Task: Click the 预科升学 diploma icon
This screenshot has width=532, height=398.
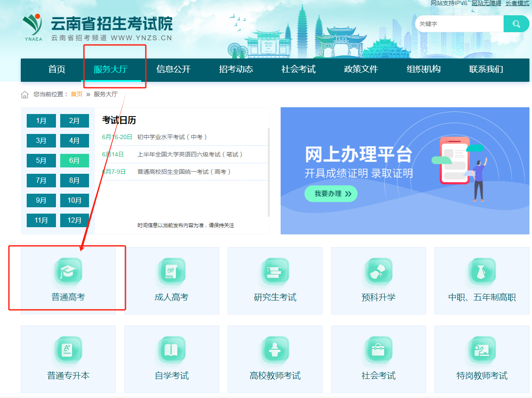Action: tap(379, 272)
